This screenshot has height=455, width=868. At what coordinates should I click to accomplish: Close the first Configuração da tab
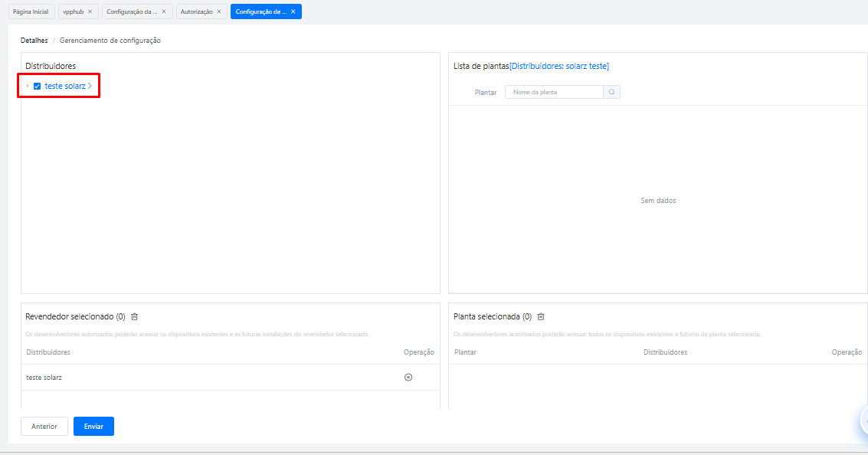(x=164, y=11)
